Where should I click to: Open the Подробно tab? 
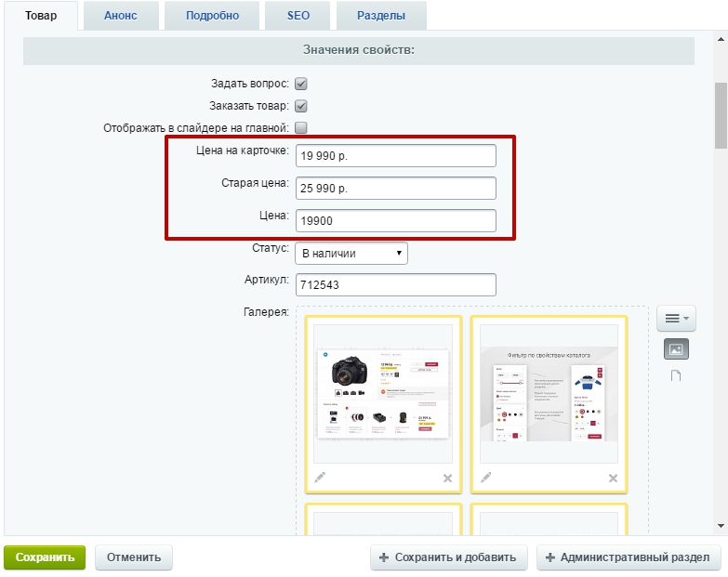tap(212, 16)
